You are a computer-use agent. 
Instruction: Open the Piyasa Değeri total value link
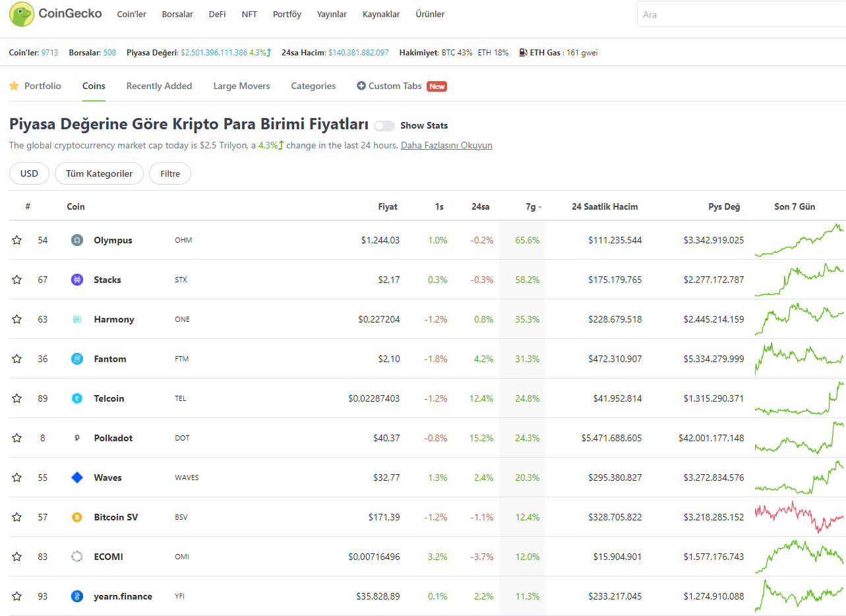[214, 53]
